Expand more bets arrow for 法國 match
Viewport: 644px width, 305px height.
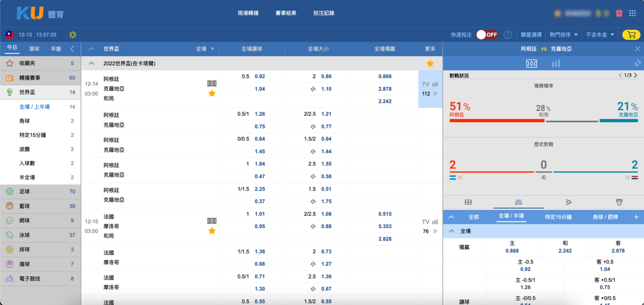pyautogui.click(x=435, y=231)
